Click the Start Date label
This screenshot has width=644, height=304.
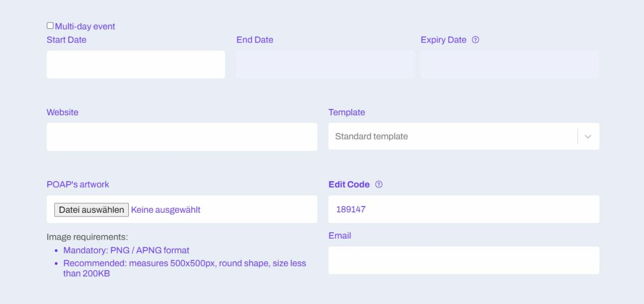(x=67, y=40)
